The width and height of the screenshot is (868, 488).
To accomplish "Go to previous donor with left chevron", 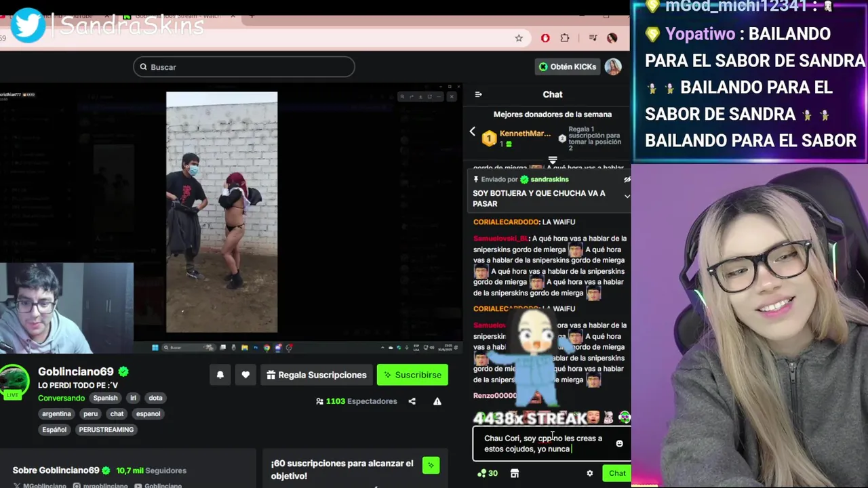I will click(473, 131).
